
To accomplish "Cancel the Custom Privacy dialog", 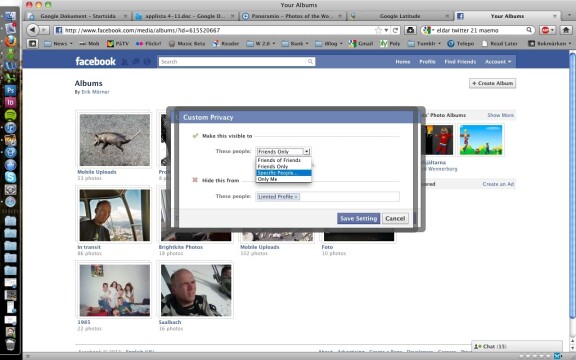I will pos(395,218).
